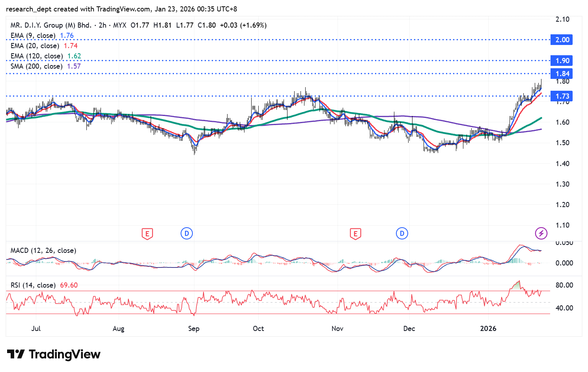Screen dimensions: 588x372
Task: Click the 1.84 price level tag
Action: (x=562, y=74)
